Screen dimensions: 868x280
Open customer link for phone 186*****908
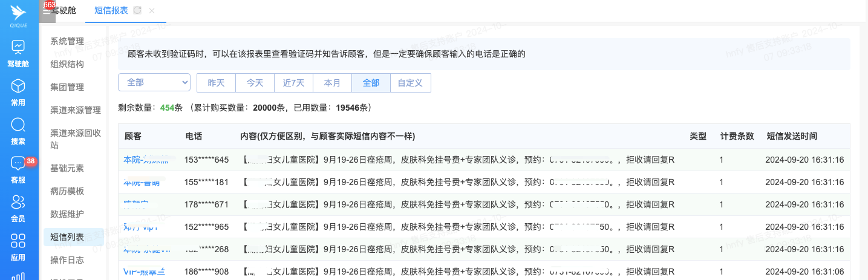point(144,272)
